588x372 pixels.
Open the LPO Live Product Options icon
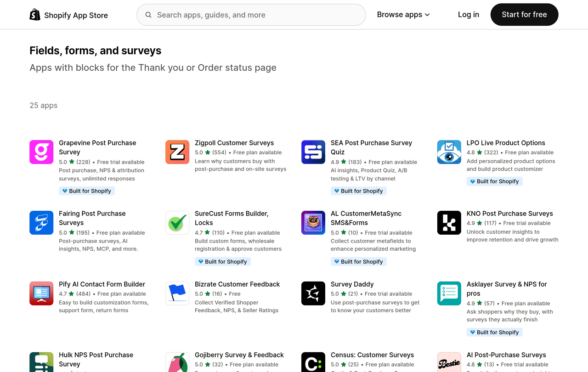(449, 152)
